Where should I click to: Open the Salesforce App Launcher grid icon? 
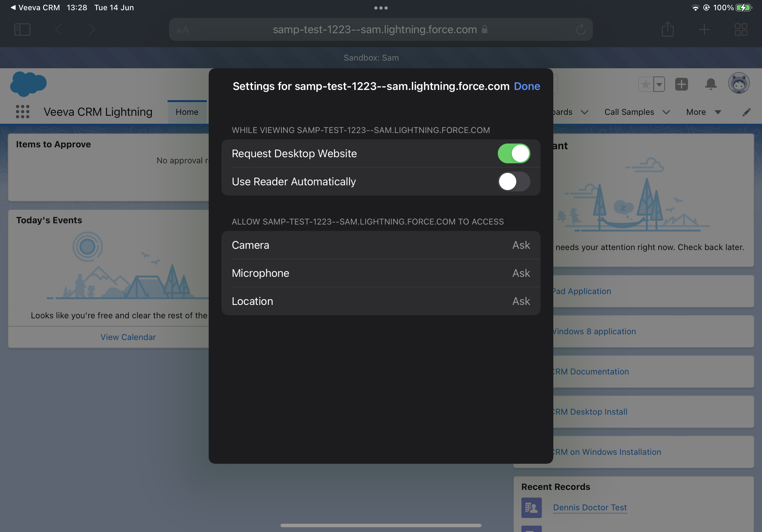pos(23,112)
